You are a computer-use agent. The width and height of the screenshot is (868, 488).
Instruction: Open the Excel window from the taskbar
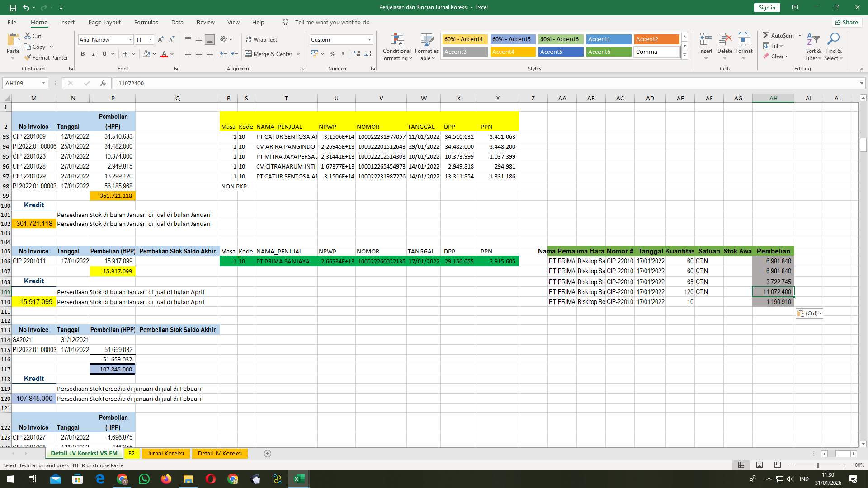point(298,479)
